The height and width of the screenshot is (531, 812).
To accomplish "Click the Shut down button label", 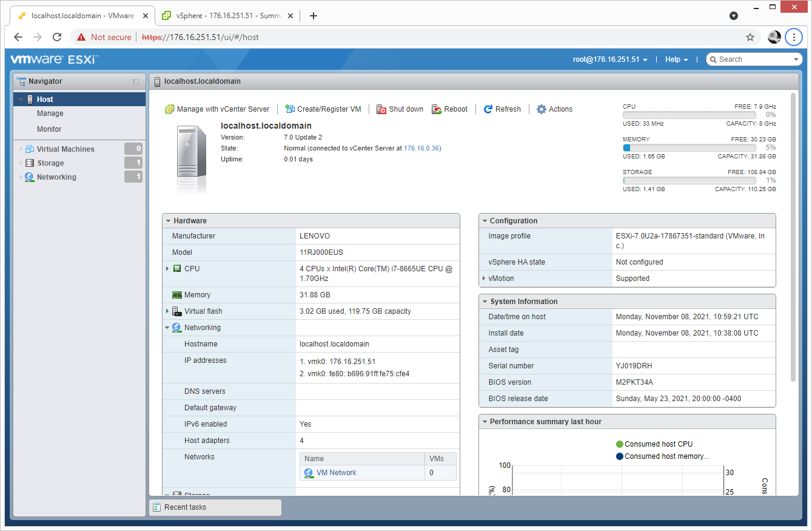I will [x=406, y=109].
